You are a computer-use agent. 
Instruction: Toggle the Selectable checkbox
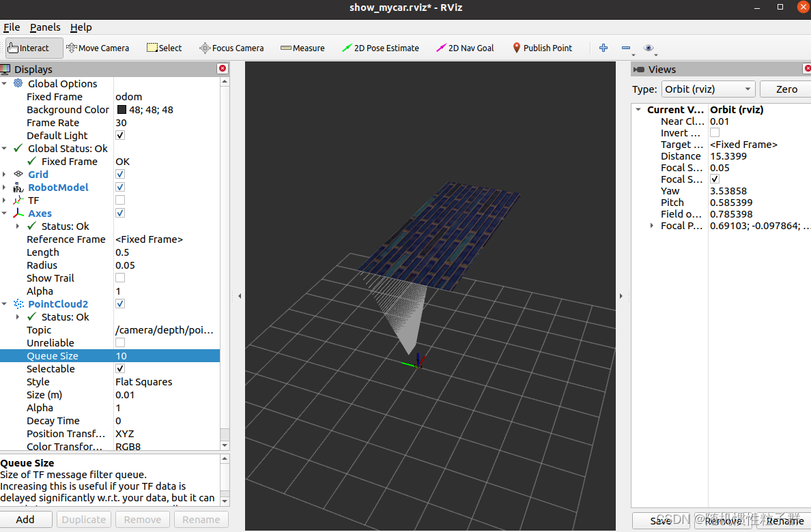pos(120,368)
